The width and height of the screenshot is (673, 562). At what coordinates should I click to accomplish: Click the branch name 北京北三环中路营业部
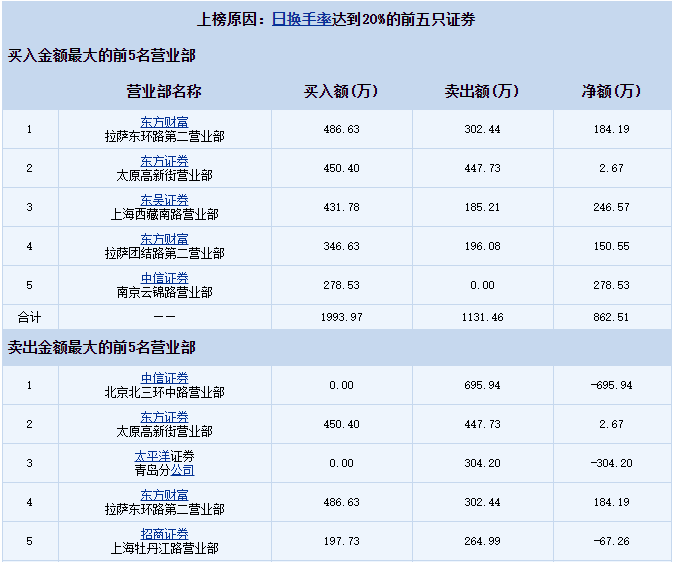(x=164, y=392)
